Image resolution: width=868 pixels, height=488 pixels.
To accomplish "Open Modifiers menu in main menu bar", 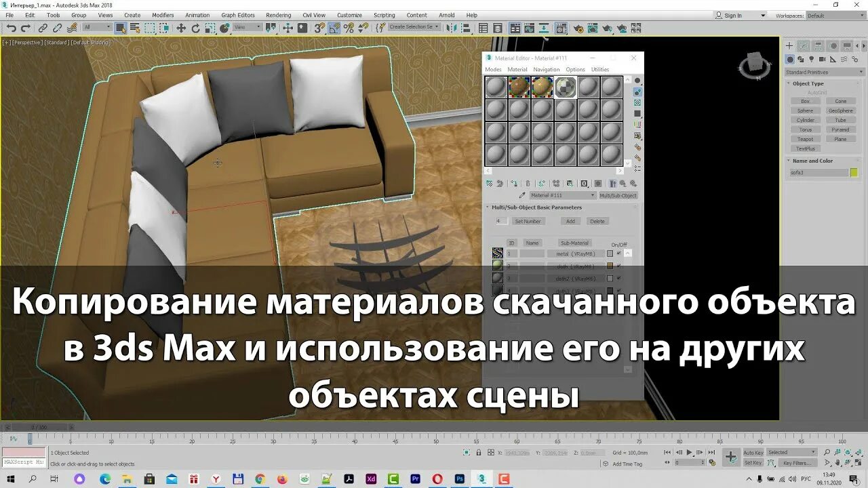I will pyautogui.click(x=163, y=15).
